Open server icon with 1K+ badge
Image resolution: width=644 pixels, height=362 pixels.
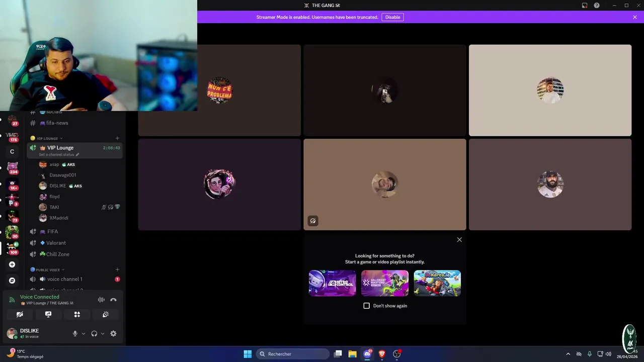[12, 184]
